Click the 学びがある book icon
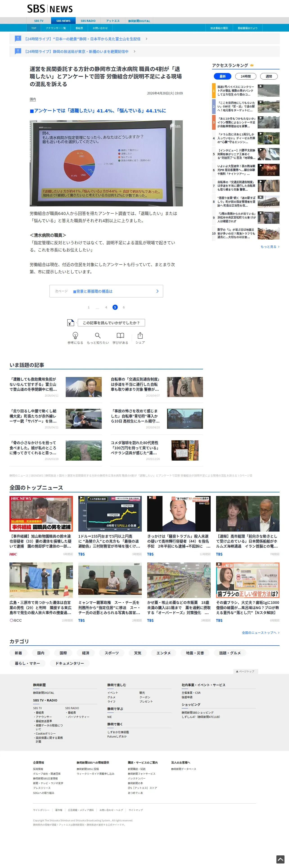The image size is (289, 868). coord(120,335)
